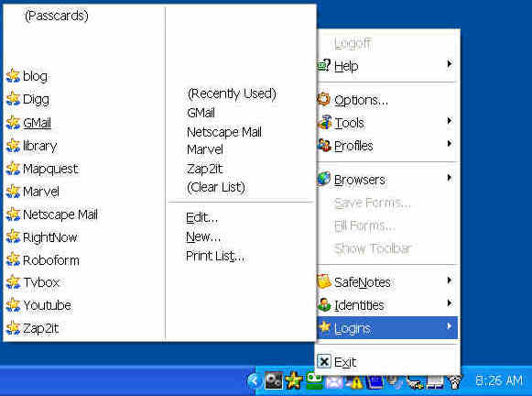Screen dimensions: 532x396
Task: Click the SafeNotes notepad icon
Action: pos(324,281)
